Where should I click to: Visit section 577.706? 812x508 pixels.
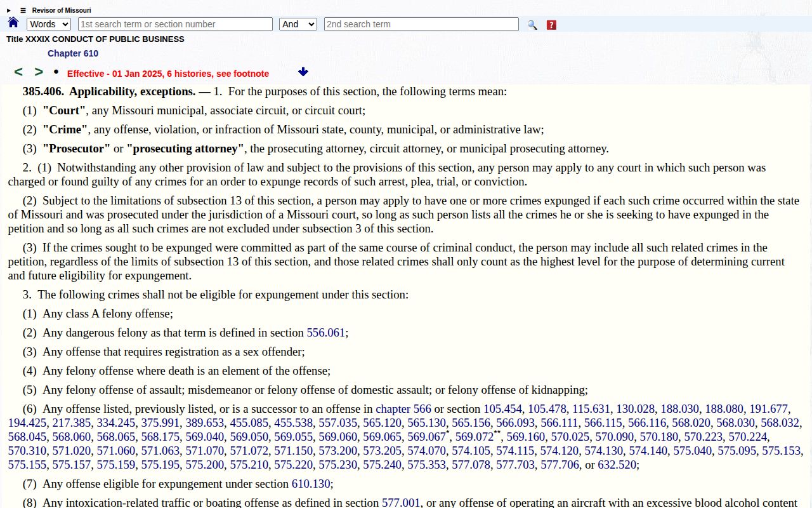pos(560,465)
